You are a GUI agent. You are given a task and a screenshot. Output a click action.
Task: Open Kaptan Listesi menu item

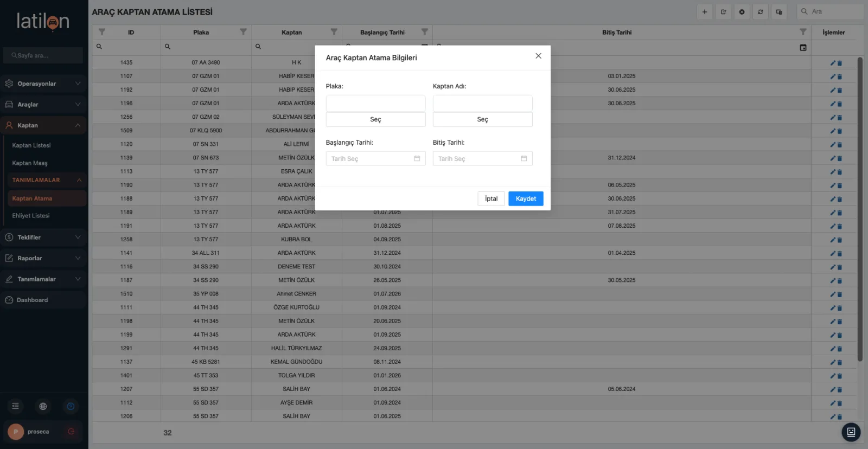click(31, 145)
